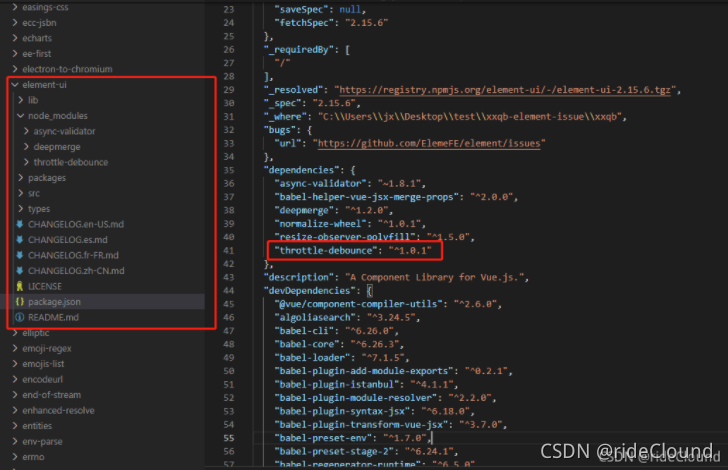The height and width of the screenshot is (470, 728).
Task: Click "babel-preset-env" on line 55
Action: point(323,438)
